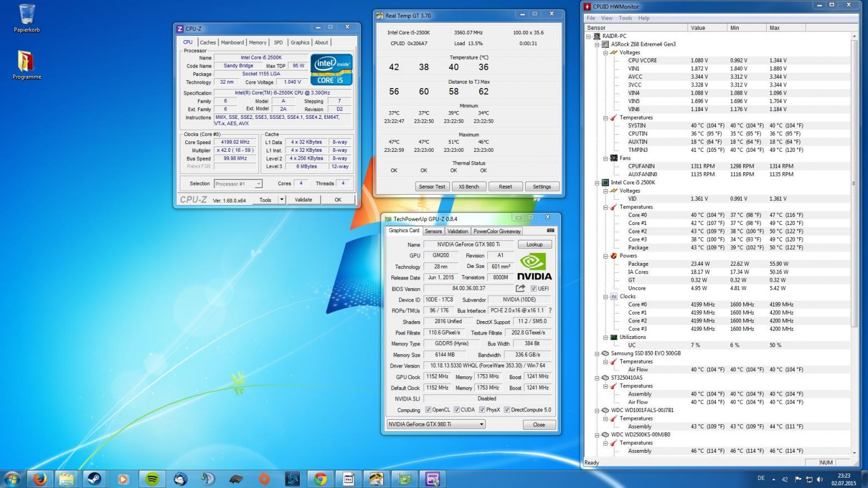Launch Google Chrome from the taskbar
The image size is (868, 488).
click(x=321, y=479)
